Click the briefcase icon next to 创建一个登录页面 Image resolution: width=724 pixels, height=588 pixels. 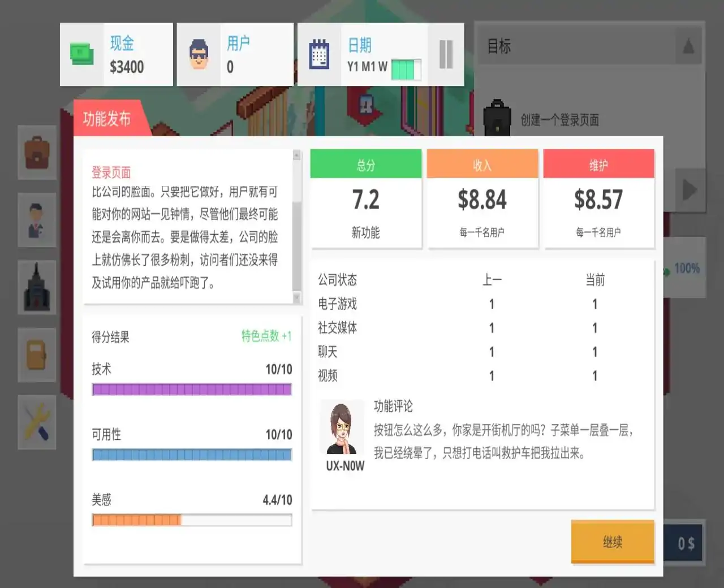[498, 120]
